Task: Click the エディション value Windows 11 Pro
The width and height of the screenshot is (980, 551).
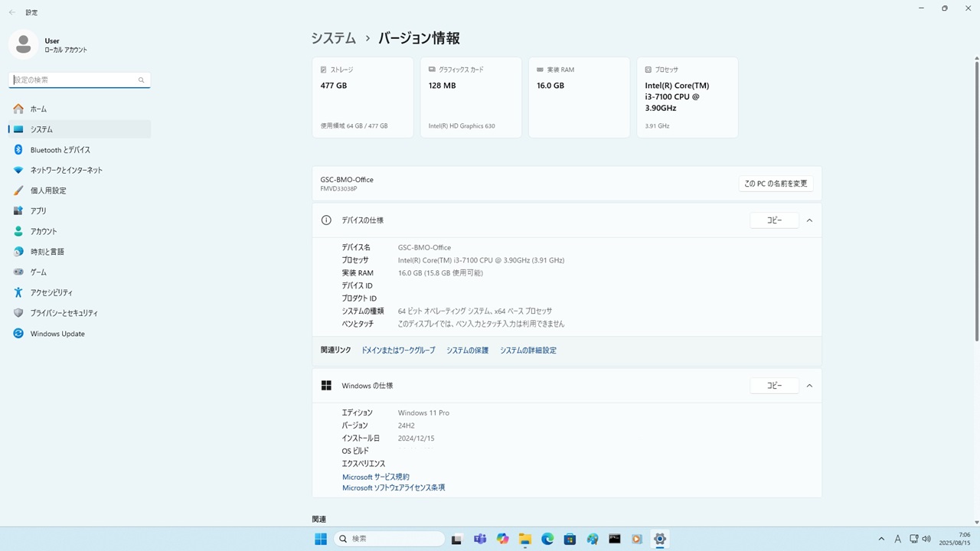Action: click(423, 413)
